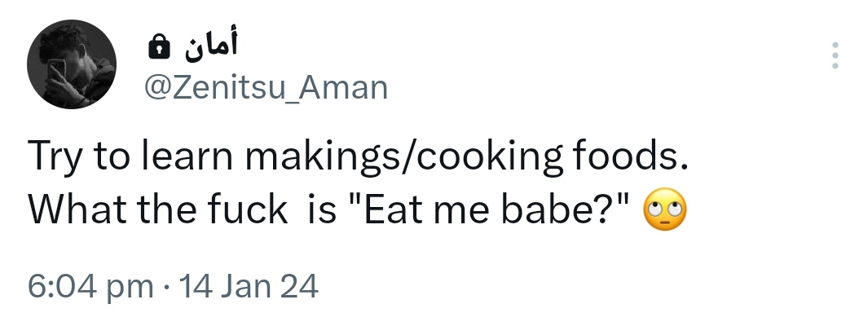
Task: Click the 6:04 pm timestamp
Action: coord(90,287)
